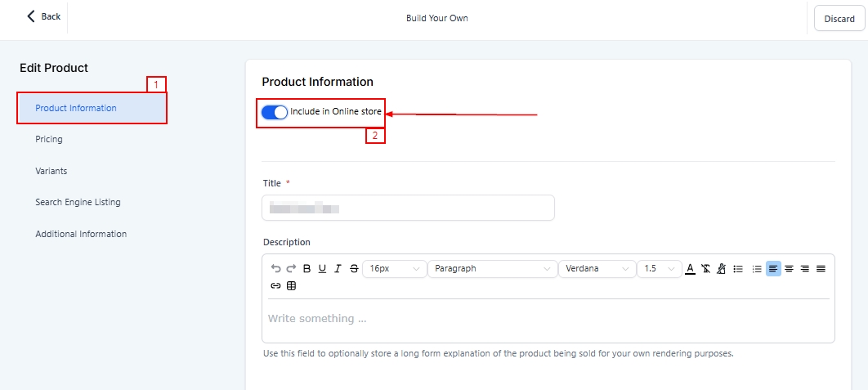Justify the description text alignment
The height and width of the screenshot is (390, 868).
click(821, 268)
